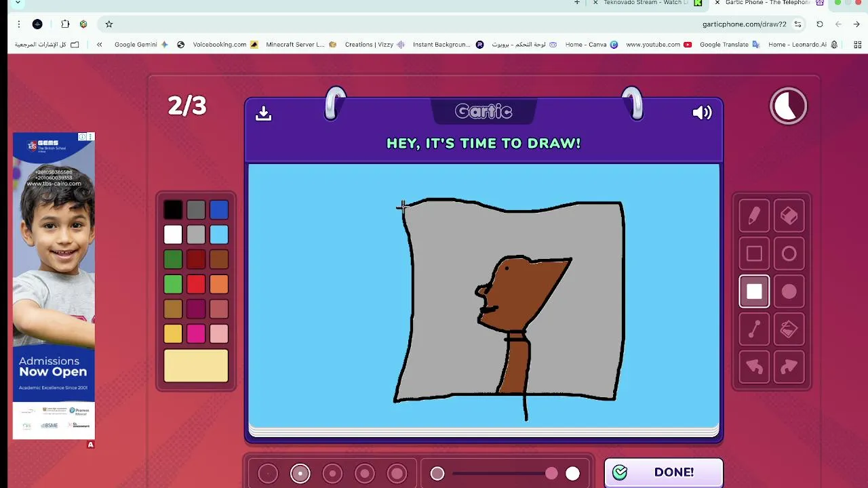
Task: Open the tab search dropdown chevron
Action: pyautogui.click(x=18, y=3)
